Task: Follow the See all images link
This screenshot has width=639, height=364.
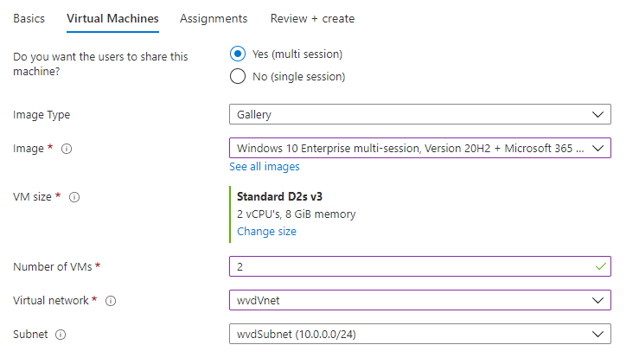Action: (x=265, y=167)
